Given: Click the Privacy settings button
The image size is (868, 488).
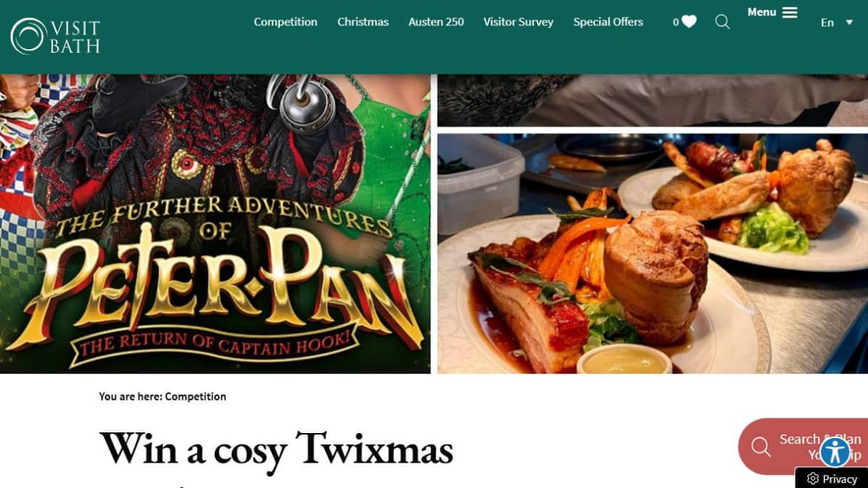Looking at the screenshot, I should pos(832,479).
